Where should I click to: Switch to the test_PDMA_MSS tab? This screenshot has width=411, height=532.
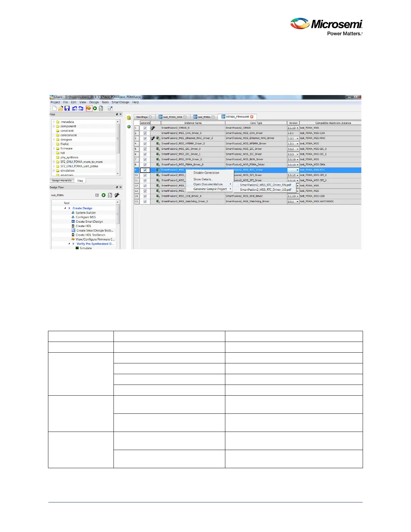(172, 117)
